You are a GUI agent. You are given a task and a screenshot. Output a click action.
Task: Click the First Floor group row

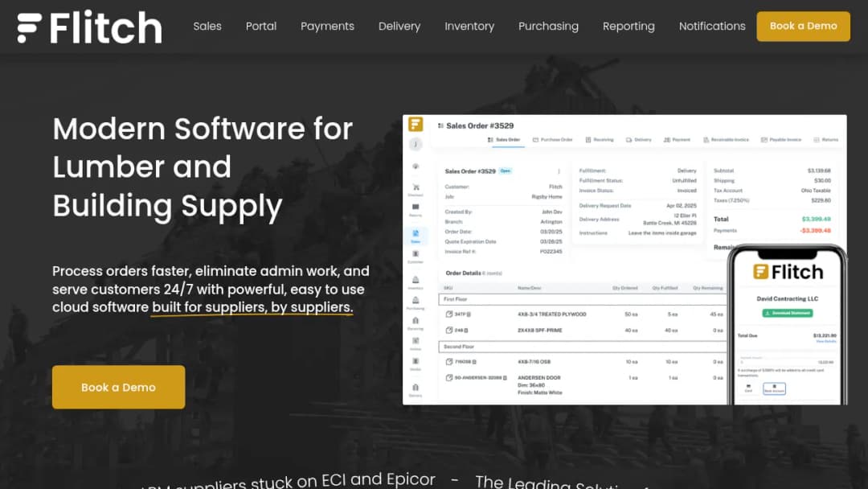(x=583, y=299)
